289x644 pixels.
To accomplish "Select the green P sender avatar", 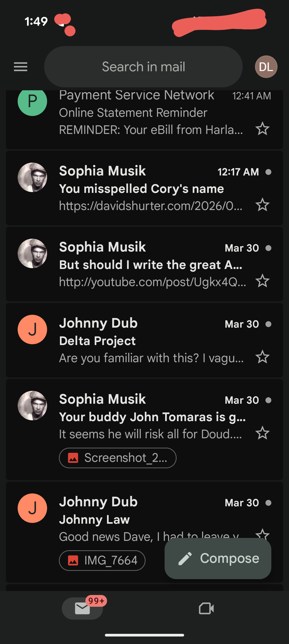I will [x=32, y=102].
